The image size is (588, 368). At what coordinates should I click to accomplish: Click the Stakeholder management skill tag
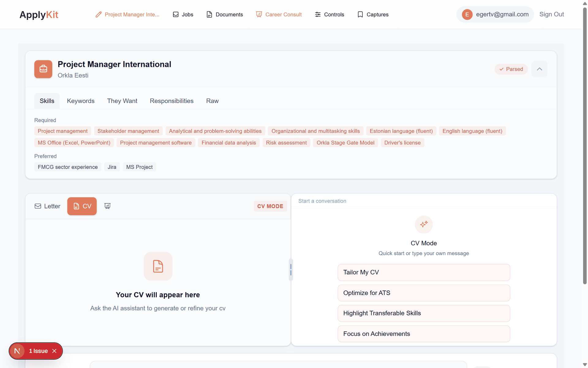(128, 131)
